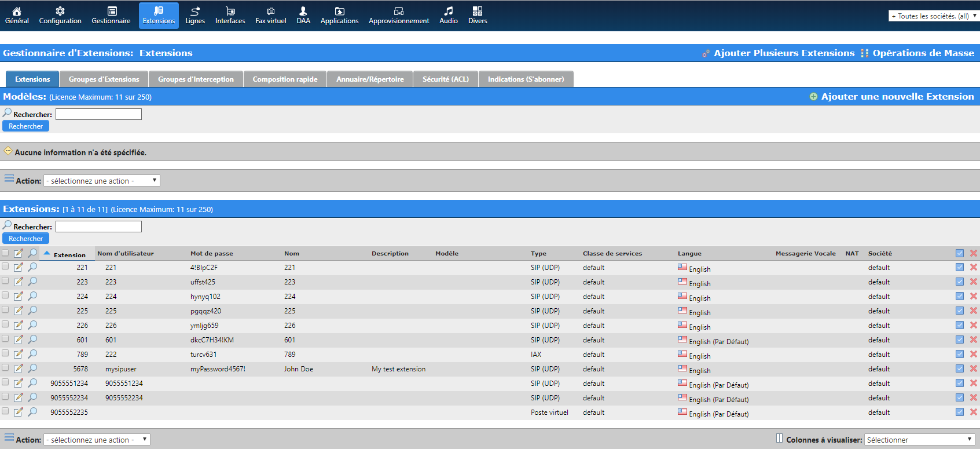980x449 pixels.
Task: Open the Général menu icon
Action: (x=17, y=16)
